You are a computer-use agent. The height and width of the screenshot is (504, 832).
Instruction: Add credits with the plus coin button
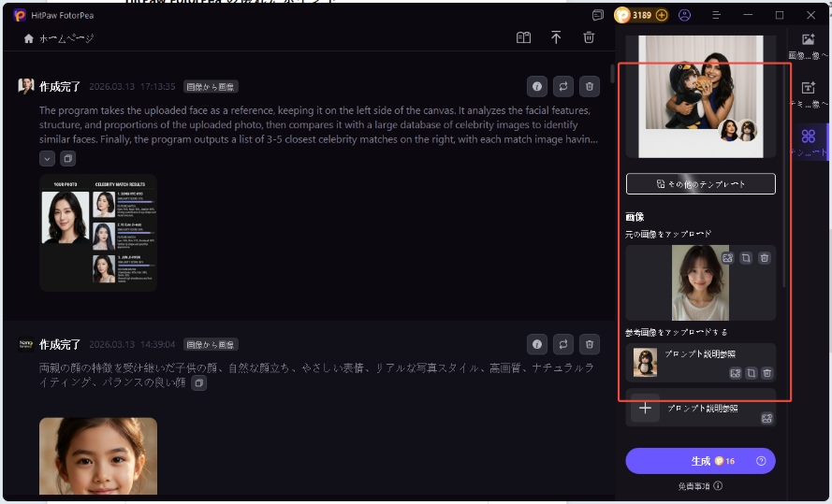662,15
